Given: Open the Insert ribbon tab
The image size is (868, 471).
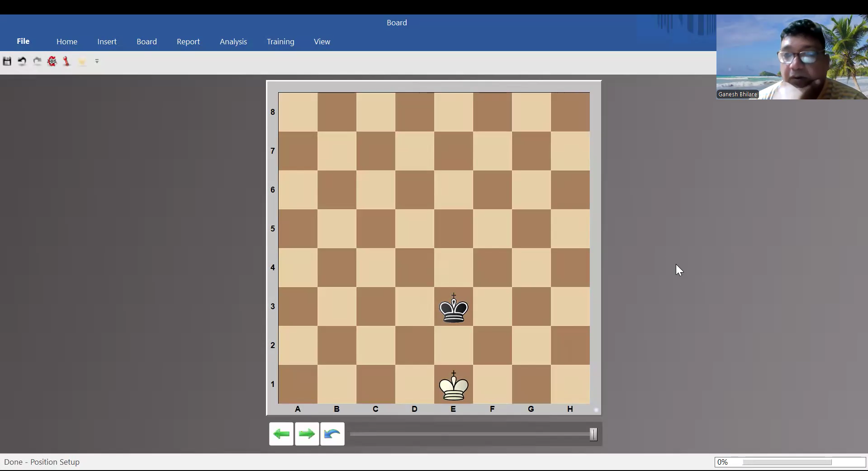Looking at the screenshot, I should 107,42.
